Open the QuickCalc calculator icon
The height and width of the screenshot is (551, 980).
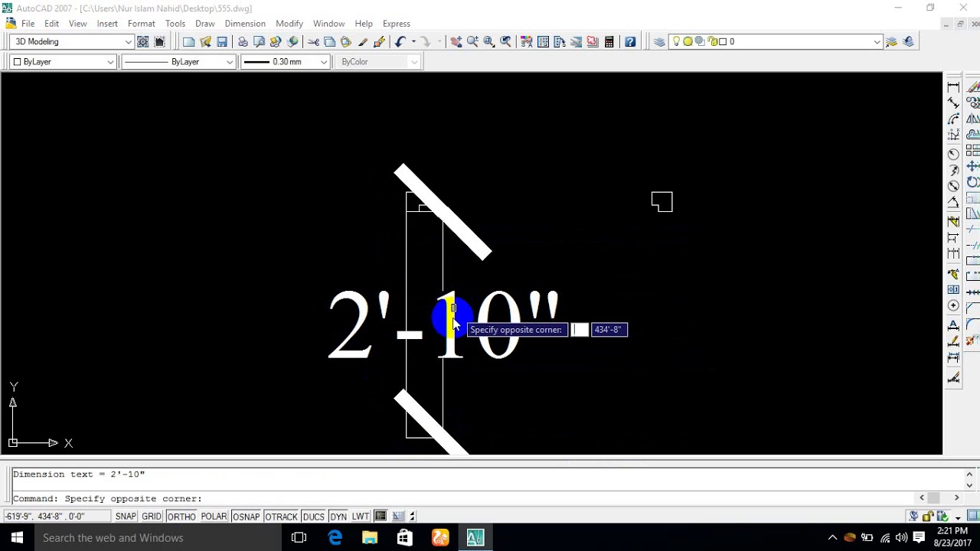[609, 42]
